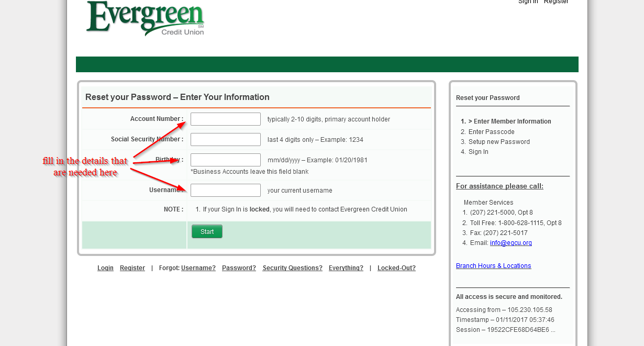Click the Social Security Number field
This screenshot has width=644, height=346.
[x=226, y=140]
